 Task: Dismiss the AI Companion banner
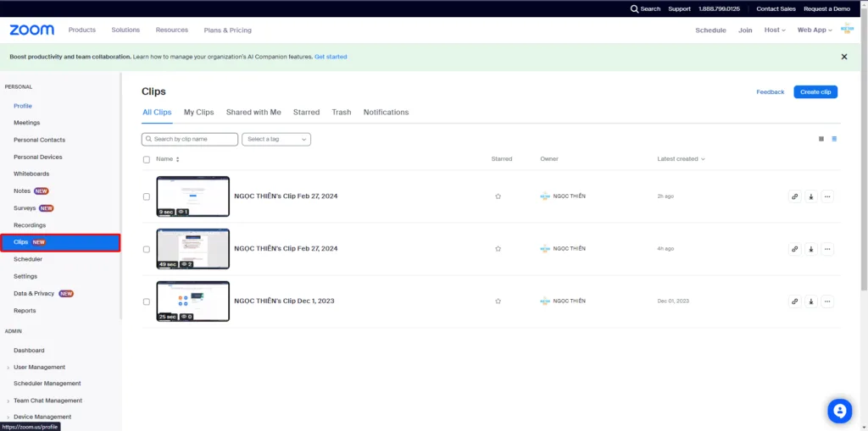843,57
